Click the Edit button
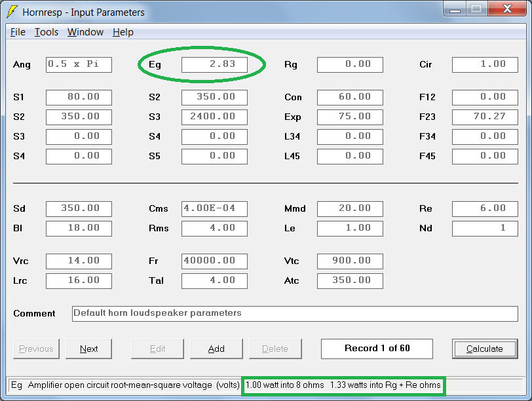The width and height of the screenshot is (532, 401). pyautogui.click(x=157, y=349)
